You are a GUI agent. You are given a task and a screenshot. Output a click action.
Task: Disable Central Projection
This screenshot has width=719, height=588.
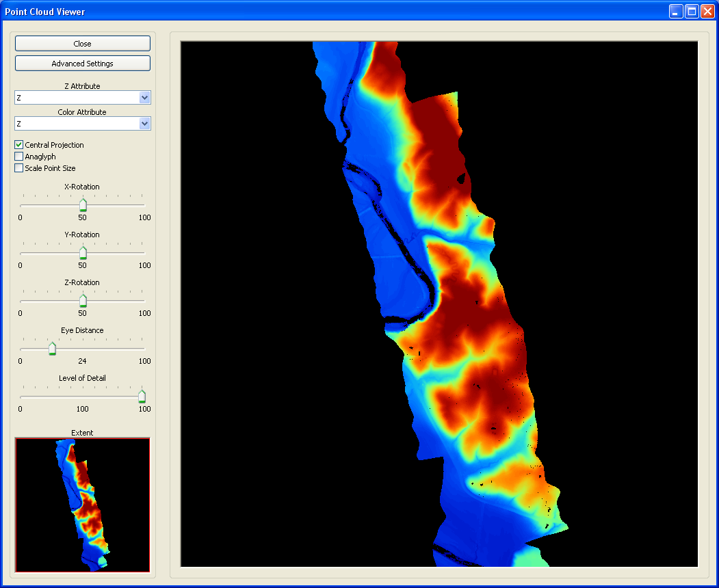pyautogui.click(x=18, y=145)
